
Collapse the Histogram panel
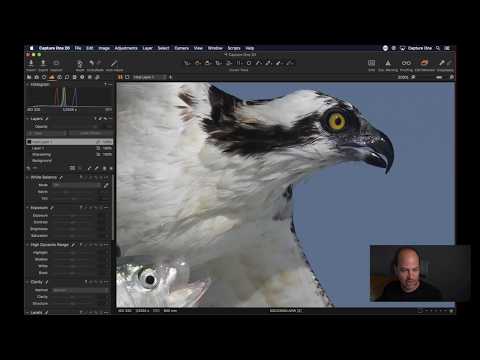27,84
